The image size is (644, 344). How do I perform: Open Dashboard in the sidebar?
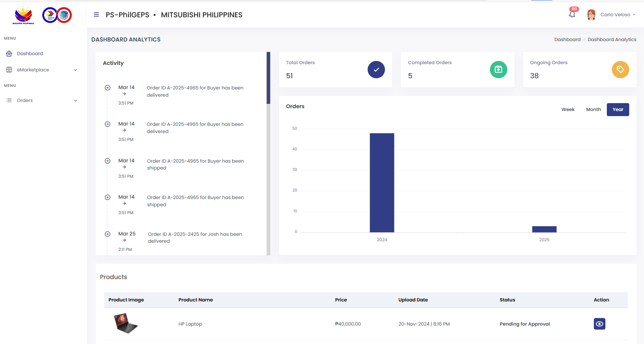[x=30, y=54]
